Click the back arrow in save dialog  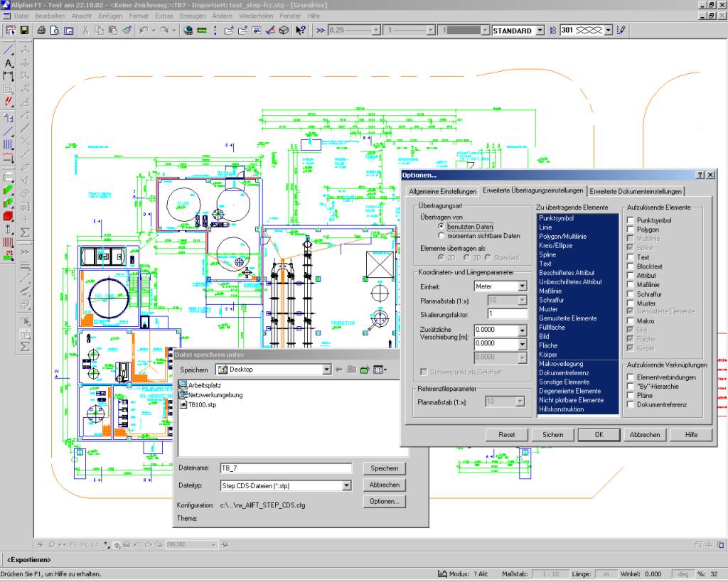pos(338,370)
